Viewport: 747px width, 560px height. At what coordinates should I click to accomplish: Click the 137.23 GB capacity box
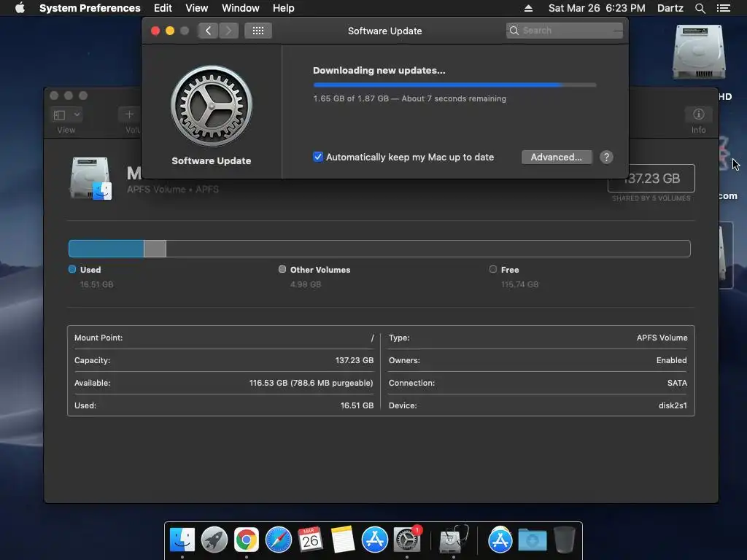click(651, 178)
